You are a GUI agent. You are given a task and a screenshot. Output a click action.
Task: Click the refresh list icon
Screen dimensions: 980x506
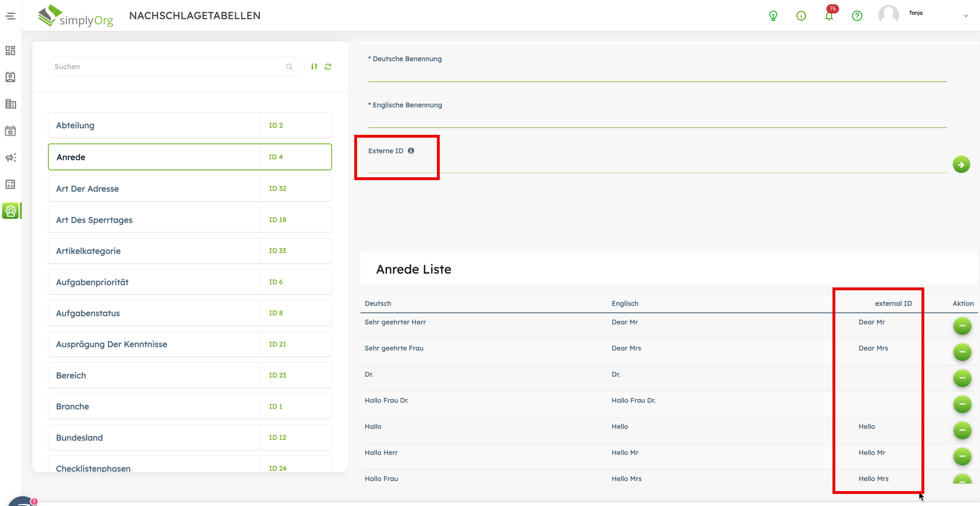328,67
